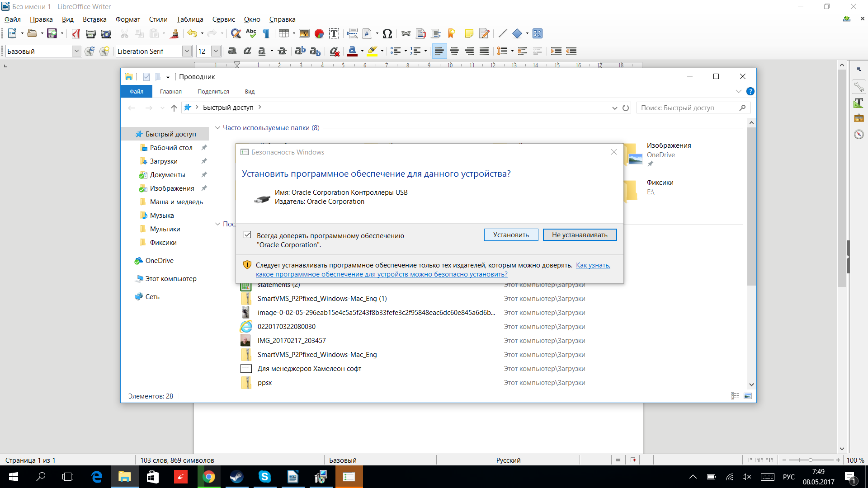This screenshot has height=488, width=868.
Task: Click the Clear Direct Formatting icon
Action: 335,51
